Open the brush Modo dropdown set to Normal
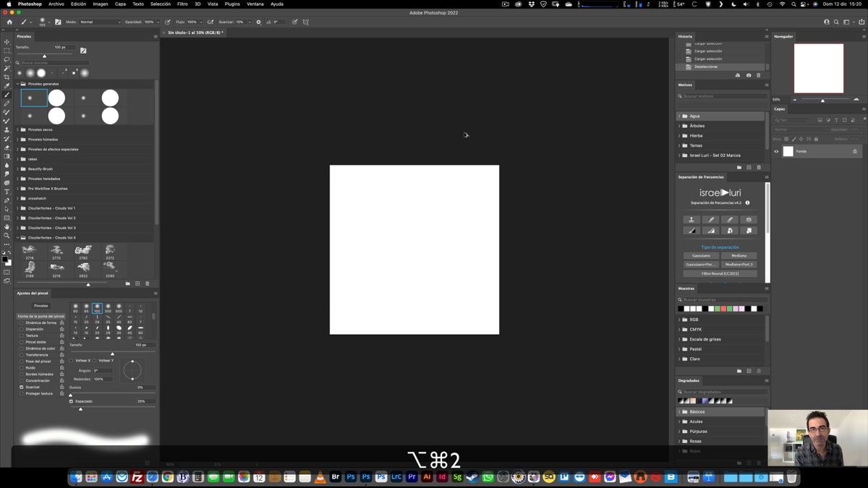 (x=100, y=22)
